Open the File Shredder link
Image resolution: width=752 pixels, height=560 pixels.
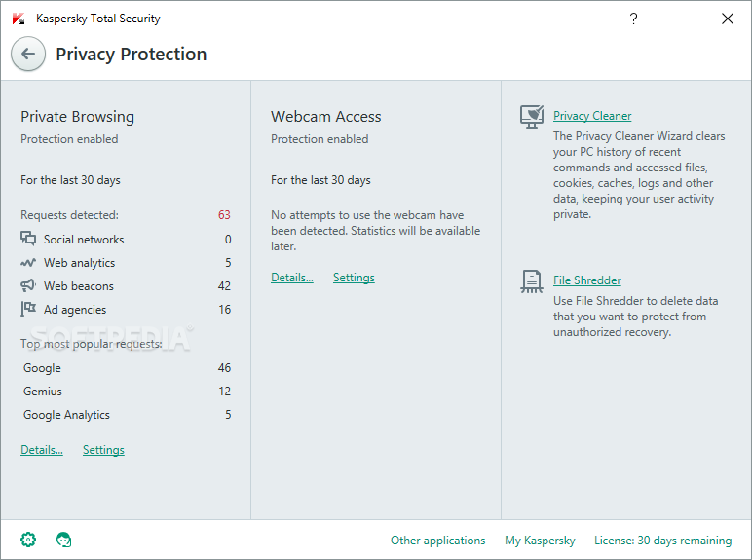pos(587,280)
